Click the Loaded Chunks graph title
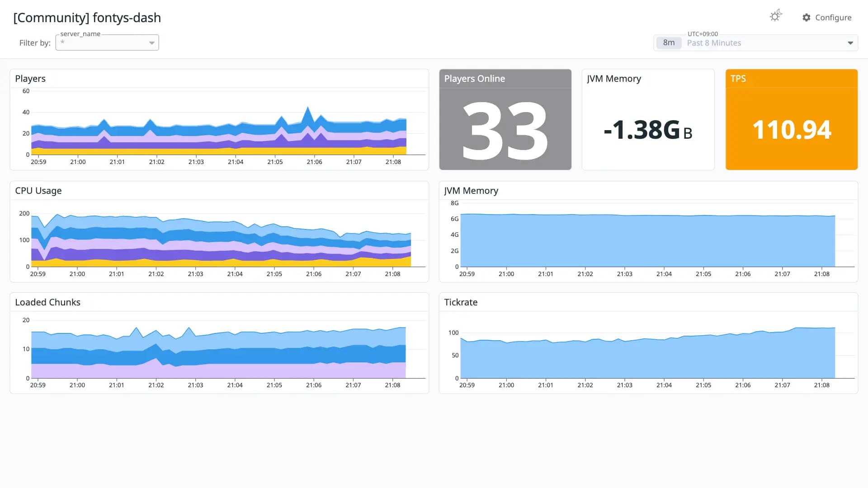The width and height of the screenshot is (868, 488). point(47,302)
